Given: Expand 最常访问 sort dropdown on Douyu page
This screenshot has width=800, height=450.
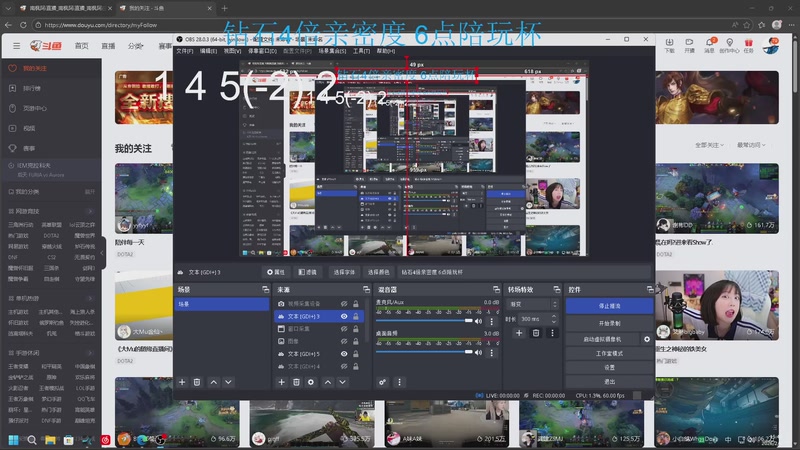Looking at the screenshot, I should click(x=751, y=145).
